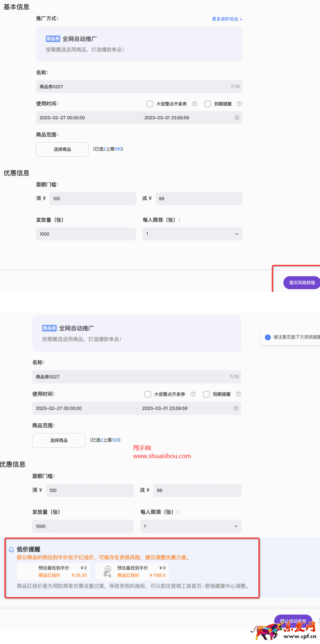Click the 请注意页面下方资损提醒 notification
This screenshot has height=644, width=320.
coord(290,337)
